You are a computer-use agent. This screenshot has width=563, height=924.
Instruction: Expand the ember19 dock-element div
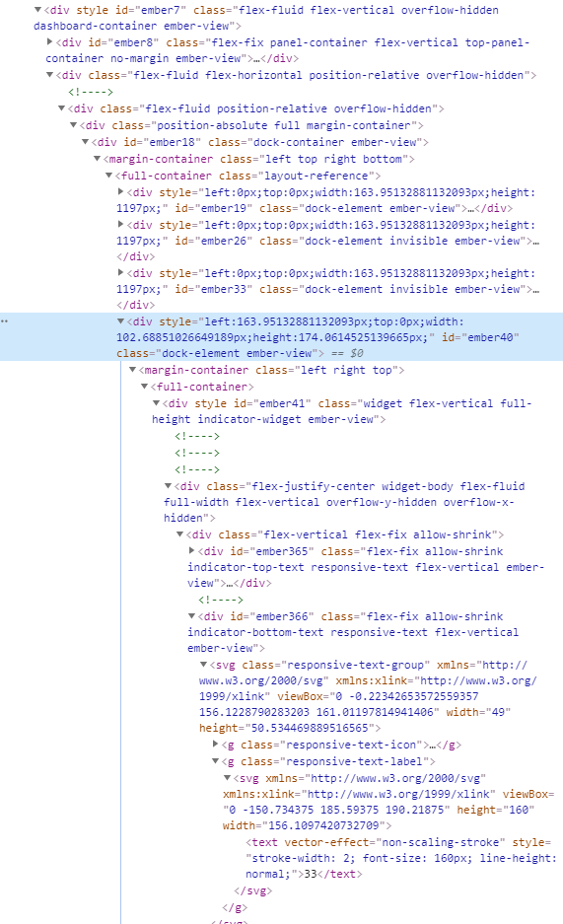[120, 192]
